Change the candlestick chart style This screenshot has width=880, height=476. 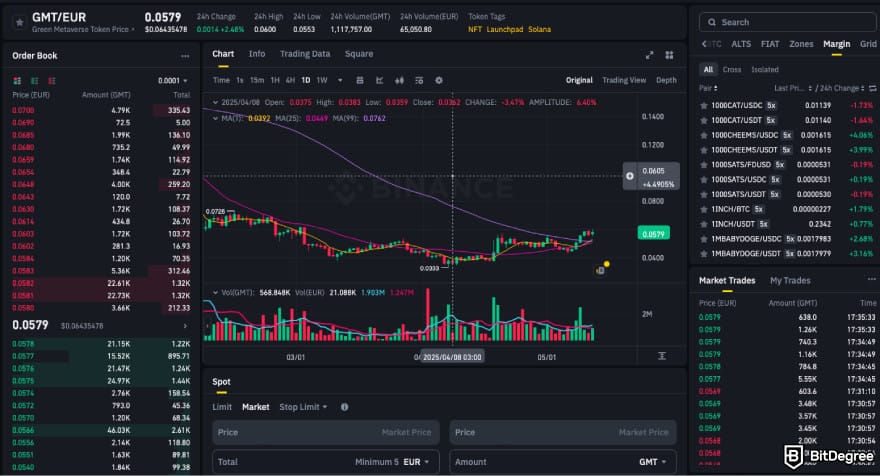click(x=399, y=80)
